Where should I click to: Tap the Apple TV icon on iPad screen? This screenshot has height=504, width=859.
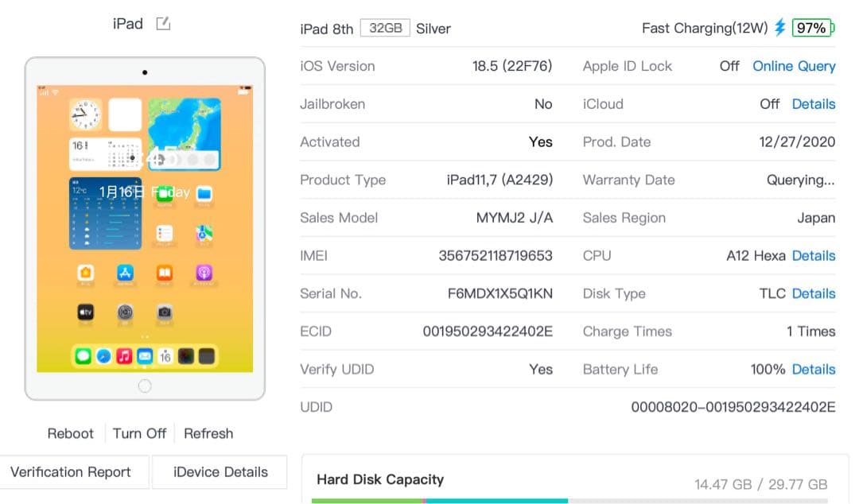86,312
